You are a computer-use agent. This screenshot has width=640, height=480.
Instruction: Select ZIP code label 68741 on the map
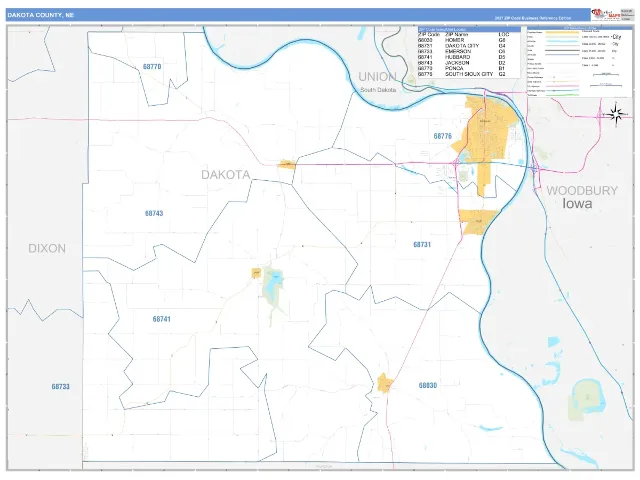[x=162, y=319]
